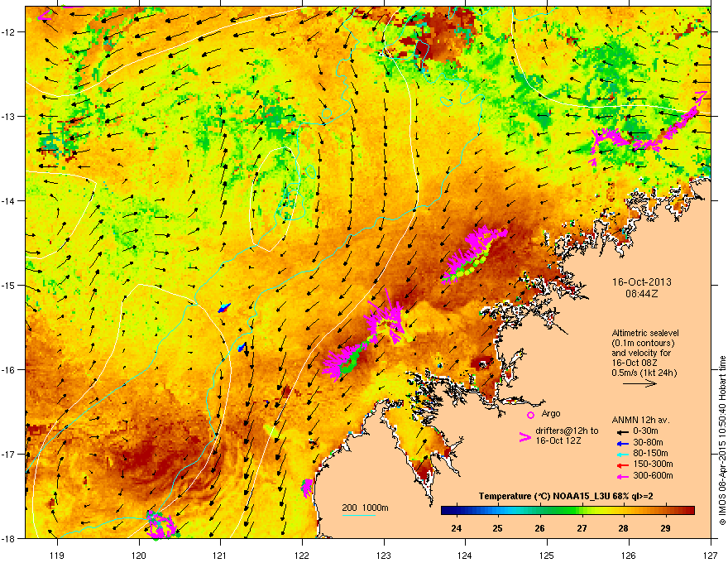Click the '30-80m' depth label

click(648, 443)
